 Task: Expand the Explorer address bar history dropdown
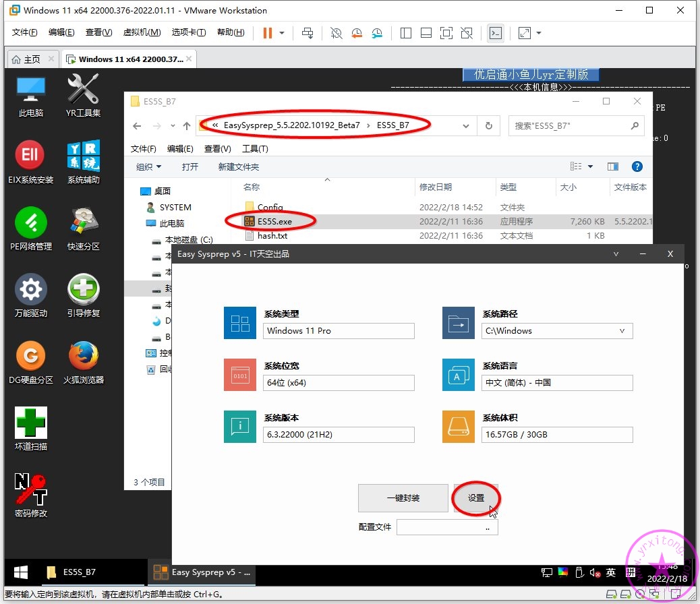tap(465, 126)
